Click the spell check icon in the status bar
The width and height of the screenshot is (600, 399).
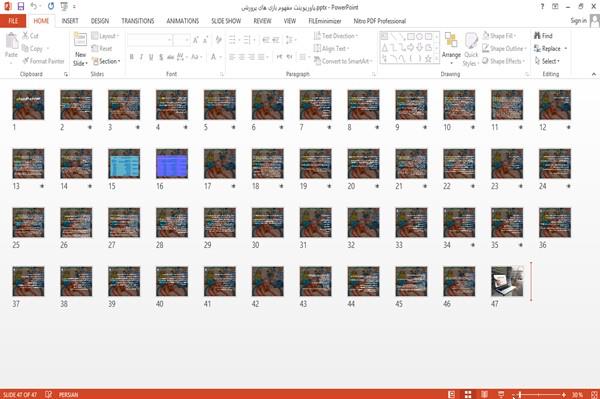(49, 394)
